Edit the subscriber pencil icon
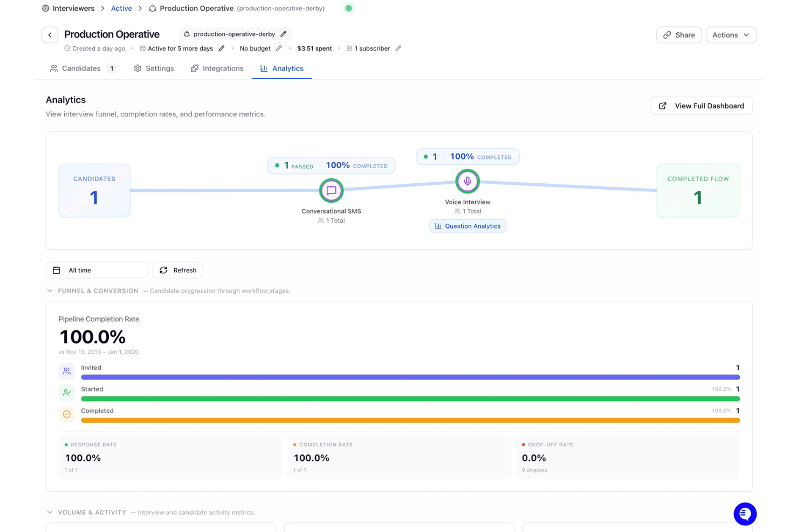Viewport: 798px width, 532px height. pyautogui.click(x=398, y=49)
